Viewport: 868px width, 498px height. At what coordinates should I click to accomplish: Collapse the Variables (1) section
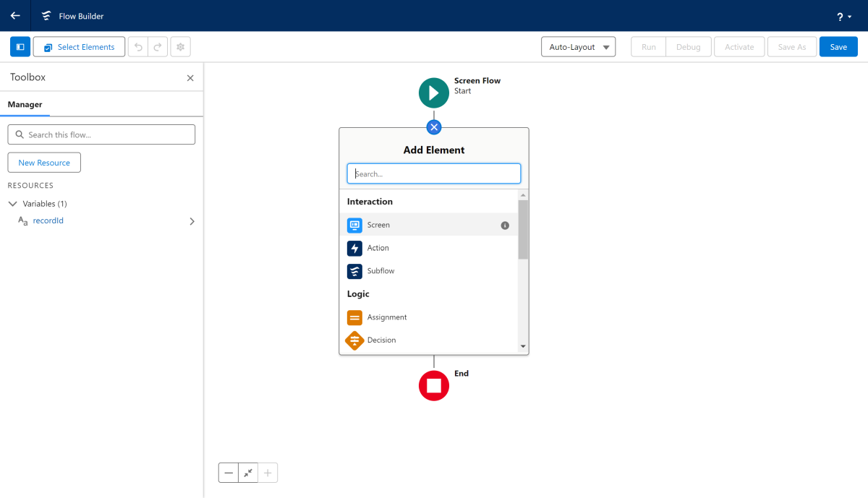click(13, 204)
